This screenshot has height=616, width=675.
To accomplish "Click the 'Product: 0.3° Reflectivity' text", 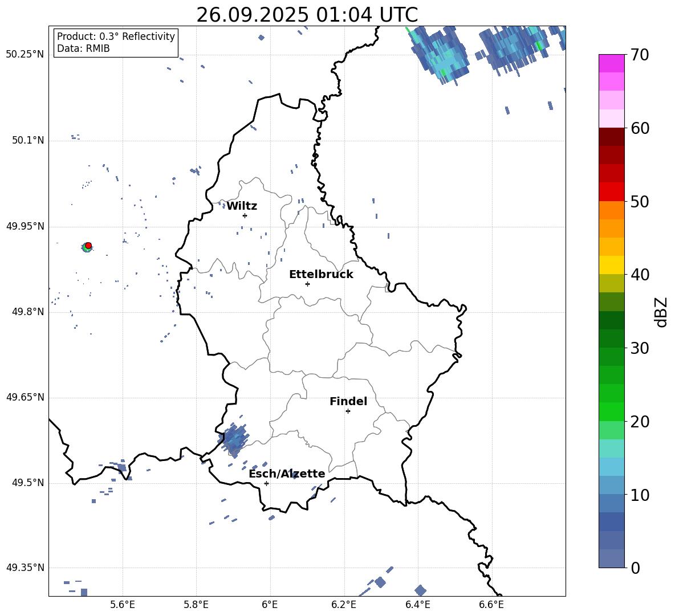I will click(x=116, y=36).
